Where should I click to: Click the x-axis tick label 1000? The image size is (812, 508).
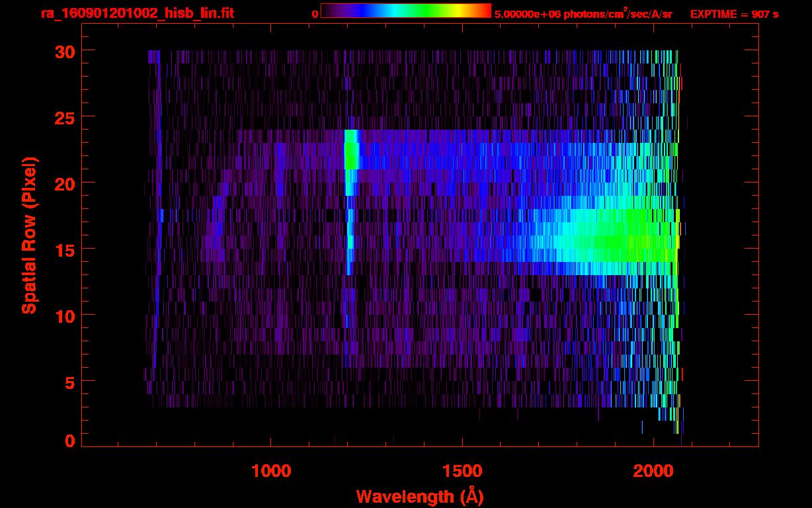(271, 471)
